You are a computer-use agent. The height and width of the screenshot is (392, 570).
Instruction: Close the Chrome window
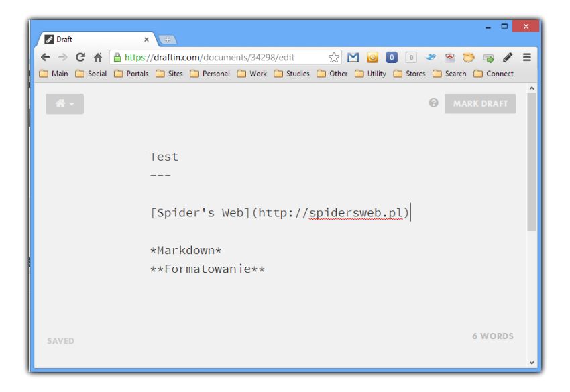pyautogui.click(x=526, y=26)
